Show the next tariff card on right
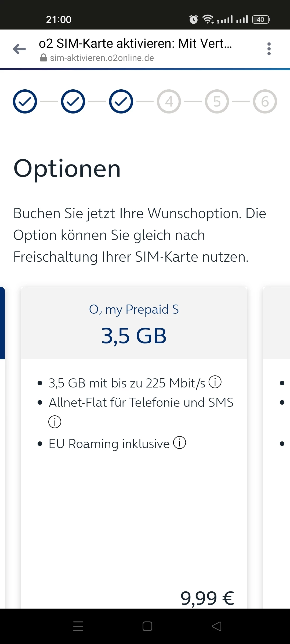This screenshot has height=644, width=290. [x=277, y=402]
